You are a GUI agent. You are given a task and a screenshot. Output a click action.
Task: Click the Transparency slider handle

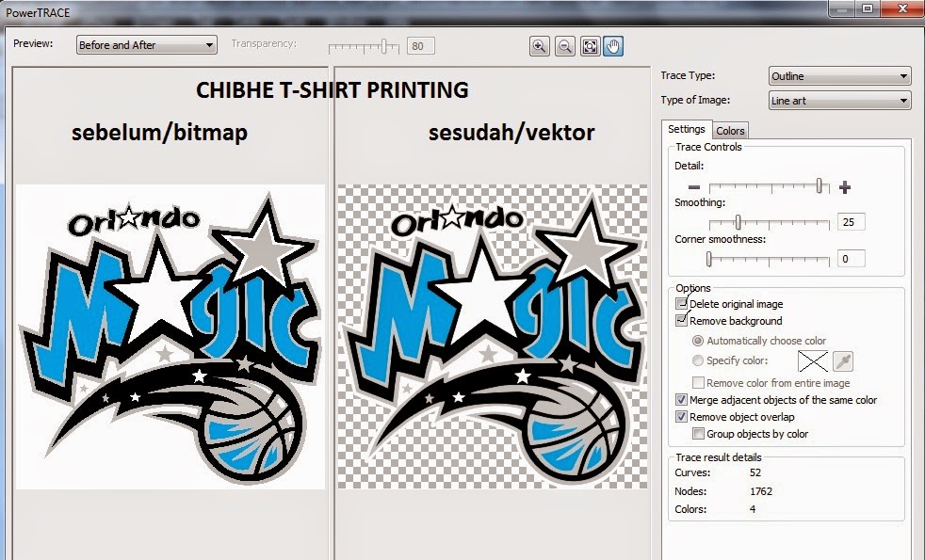coord(383,46)
